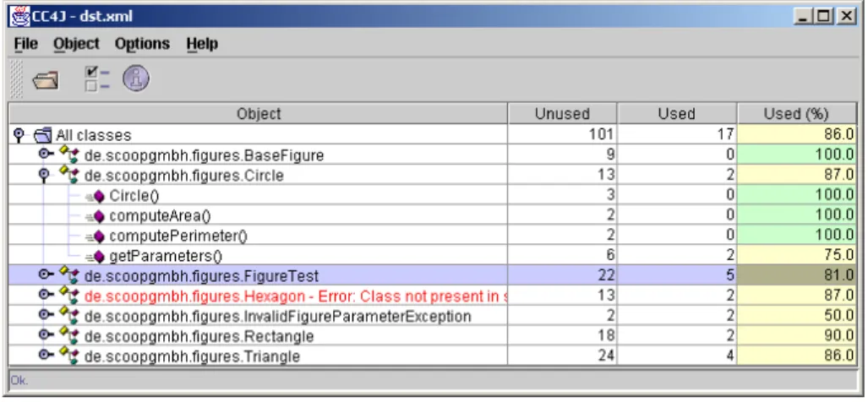Open the Options menu

click(142, 44)
